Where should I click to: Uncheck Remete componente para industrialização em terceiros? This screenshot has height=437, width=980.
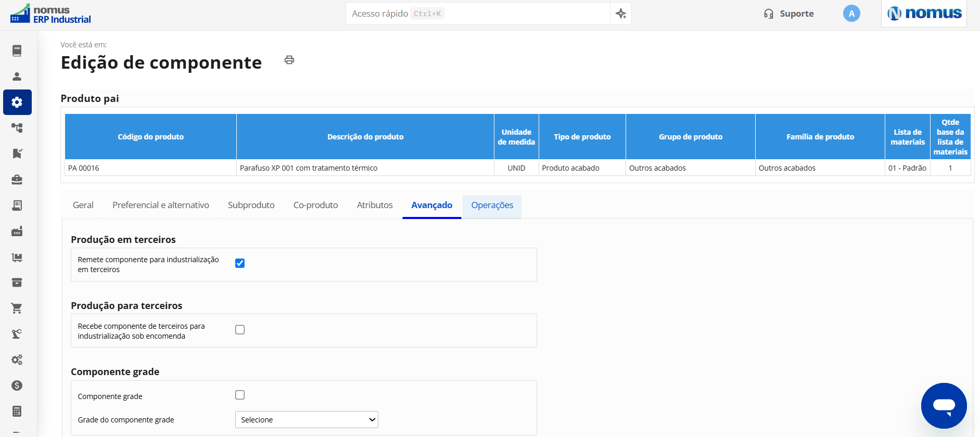[240, 263]
